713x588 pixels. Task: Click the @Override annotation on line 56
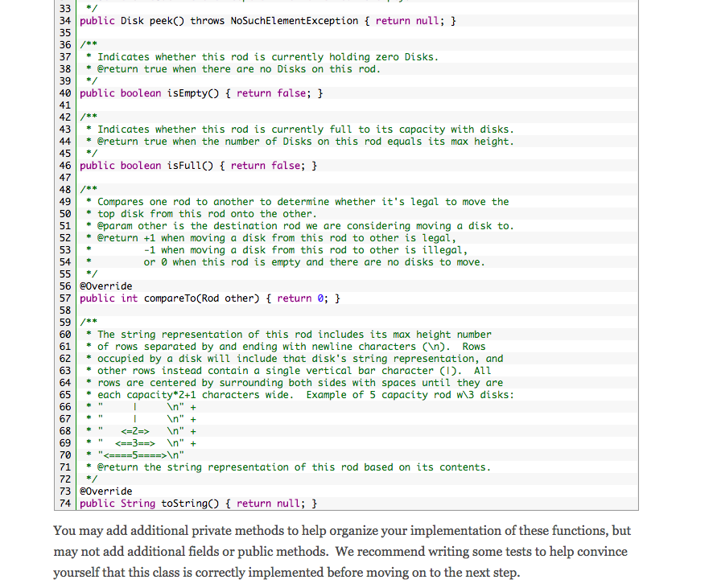click(105, 286)
